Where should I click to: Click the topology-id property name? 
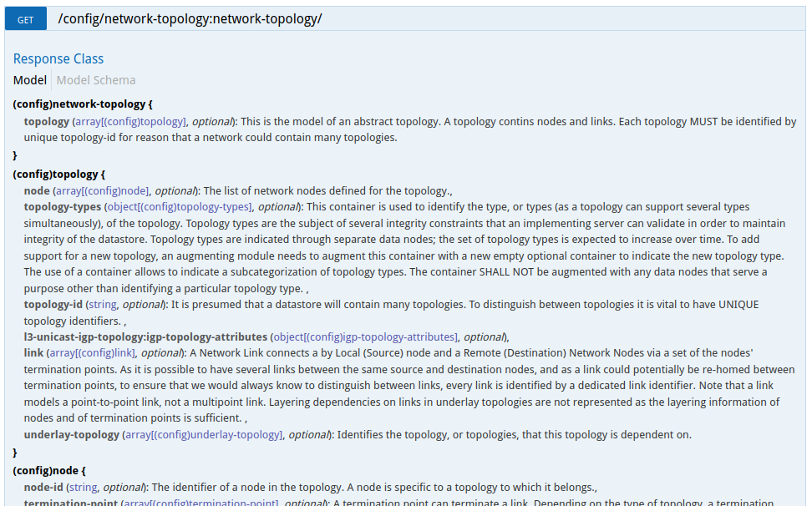pyautogui.click(x=53, y=305)
